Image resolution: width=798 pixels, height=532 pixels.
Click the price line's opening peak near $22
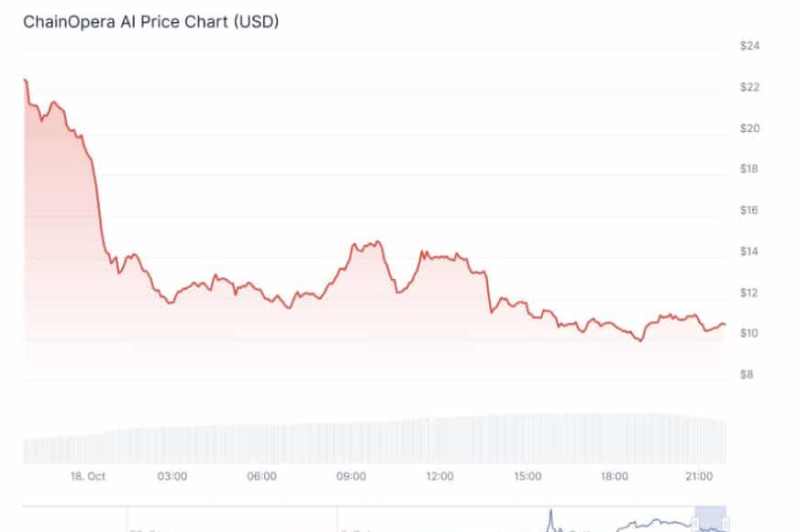[x=26, y=81]
